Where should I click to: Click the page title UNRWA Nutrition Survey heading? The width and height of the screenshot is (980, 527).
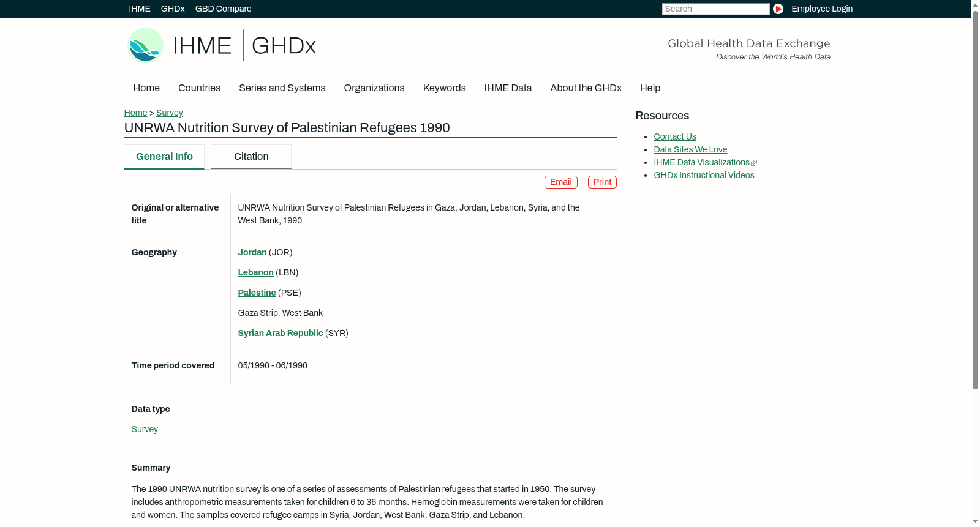(x=287, y=128)
